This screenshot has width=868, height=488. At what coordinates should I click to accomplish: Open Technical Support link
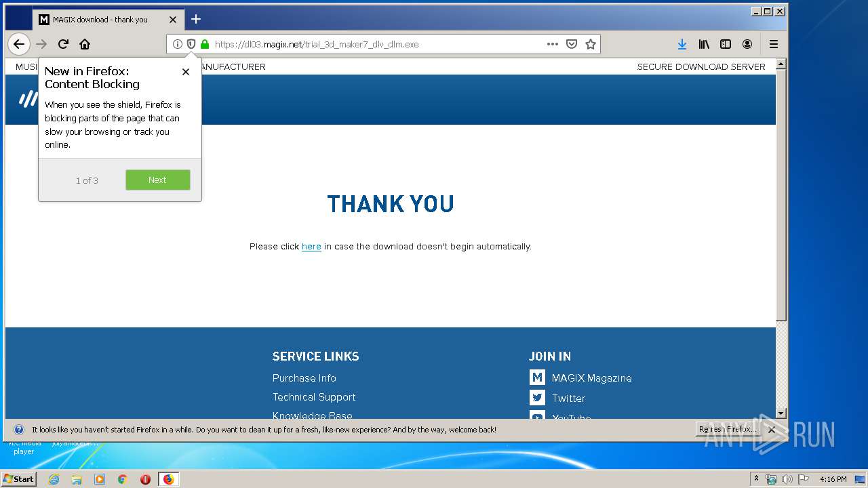pos(314,397)
